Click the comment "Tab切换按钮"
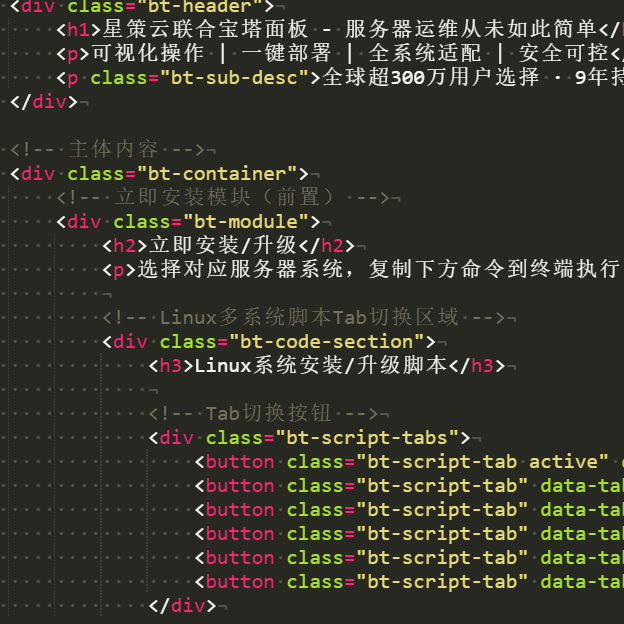Viewport: 624px width, 624px height. click(x=268, y=413)
